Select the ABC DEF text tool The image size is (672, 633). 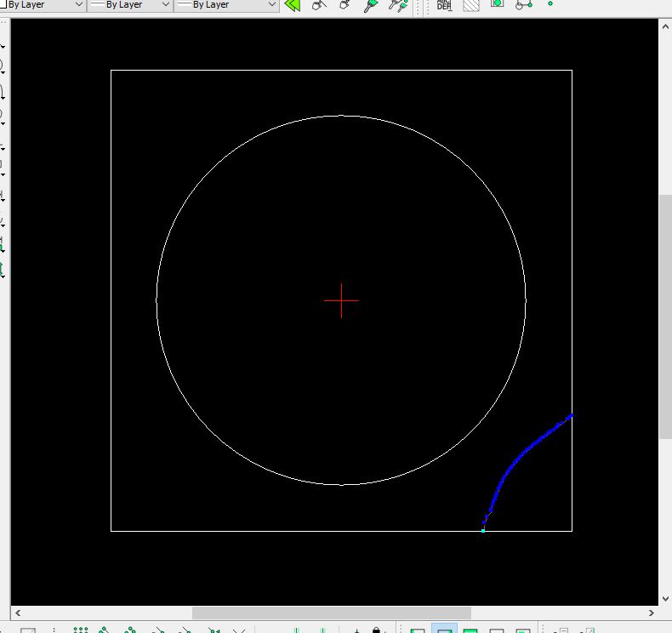pos(444,5)
